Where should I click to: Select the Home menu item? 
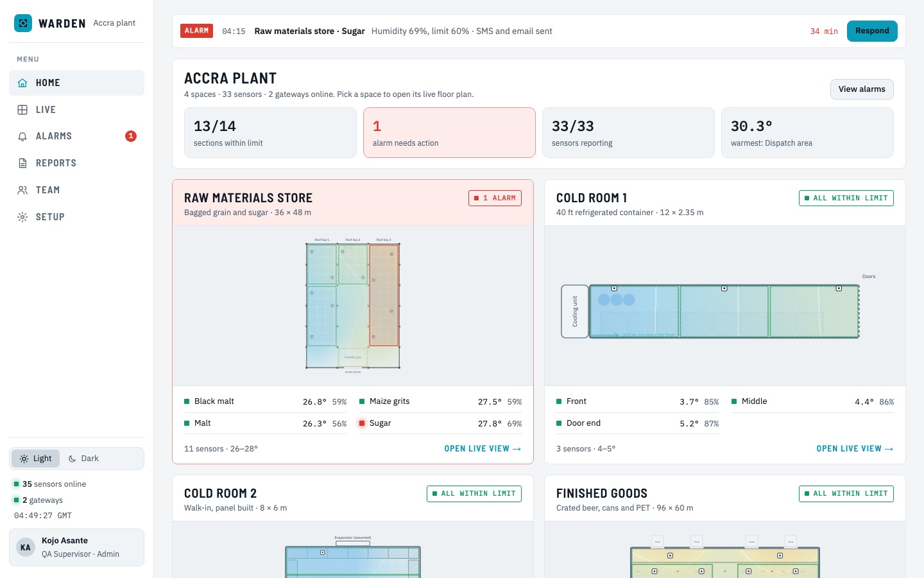pyautogui.click(x=76, y=83)
